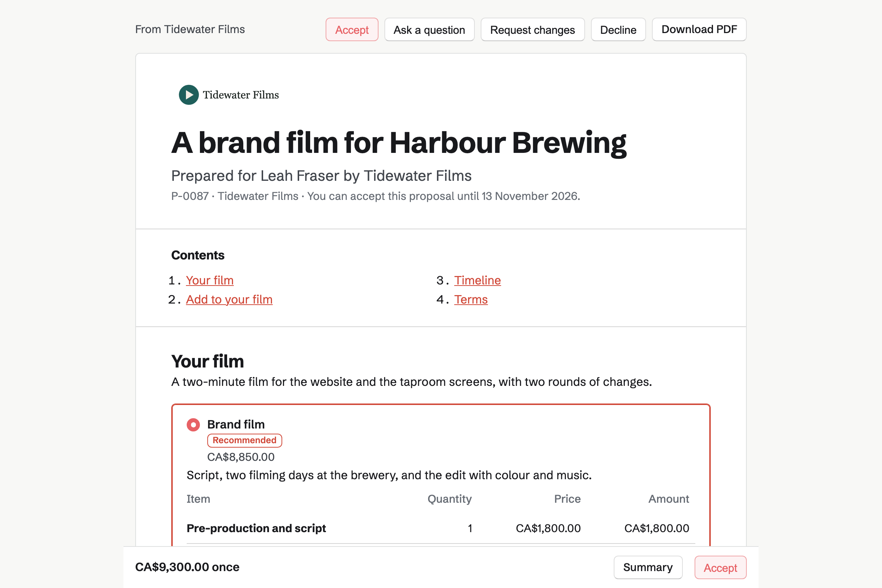The image size is (882, 588).
Task: Click the CA$8,850.00 package price
Action: tap(241, 457)
